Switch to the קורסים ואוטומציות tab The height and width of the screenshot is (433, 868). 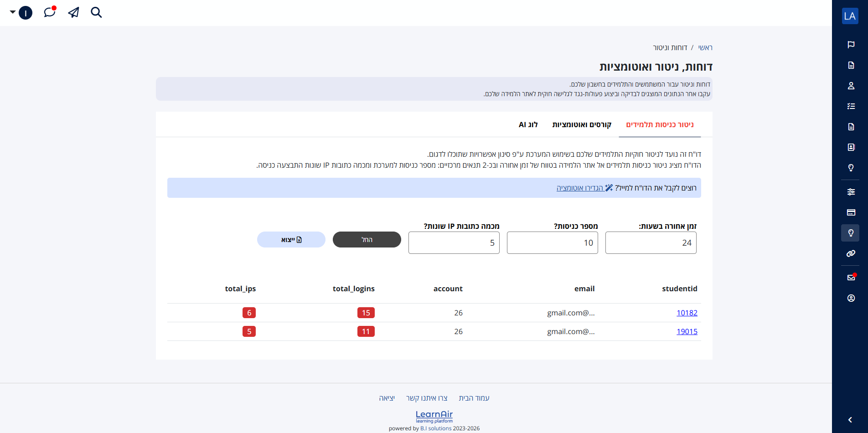coord(582,125)
